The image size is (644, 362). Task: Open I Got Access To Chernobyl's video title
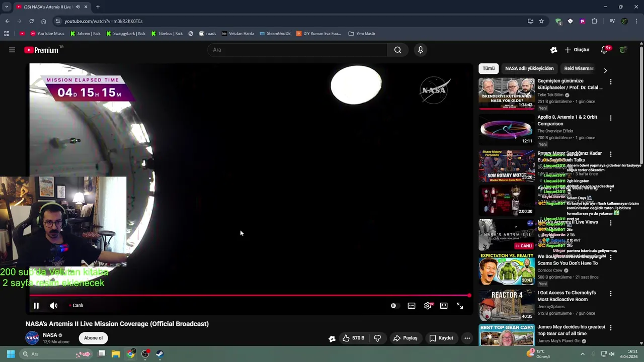click(x=567, y=296)
